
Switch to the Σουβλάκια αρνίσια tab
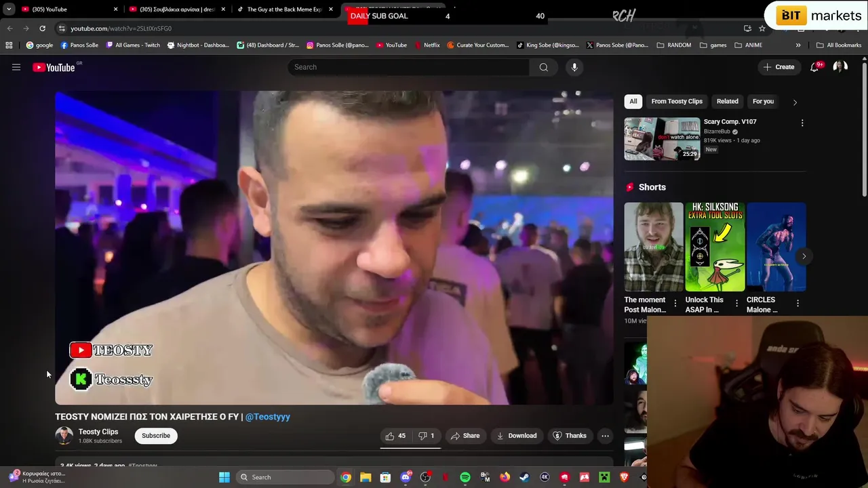pos(178,9)
